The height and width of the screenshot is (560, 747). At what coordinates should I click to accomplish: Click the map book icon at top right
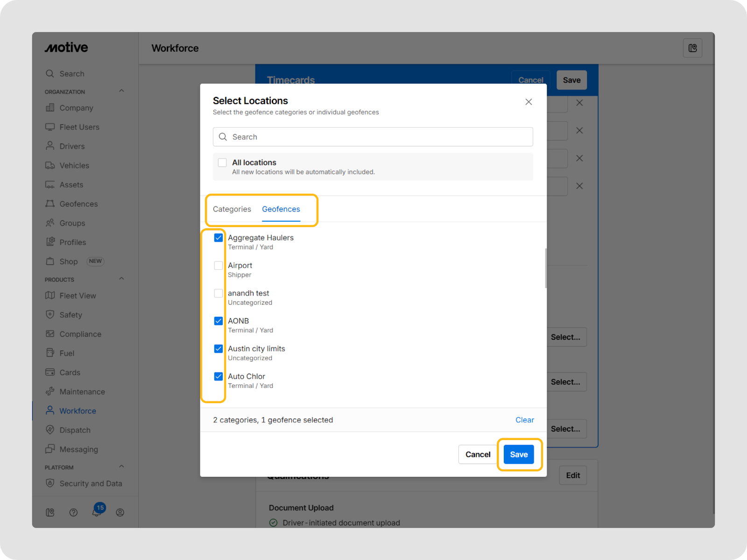pyautogui.click(x=692, y=48)
